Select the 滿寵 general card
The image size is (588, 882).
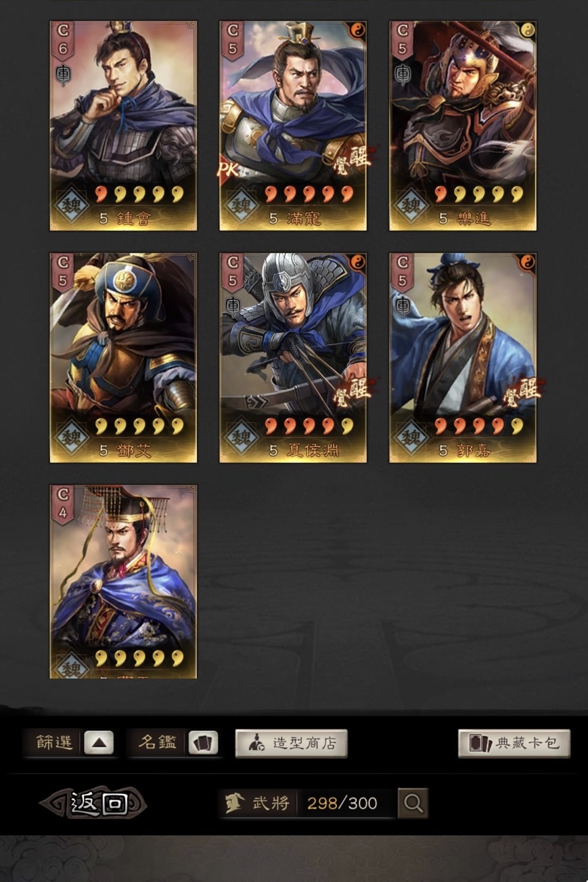pyautogui.click(x=293, y=126)
